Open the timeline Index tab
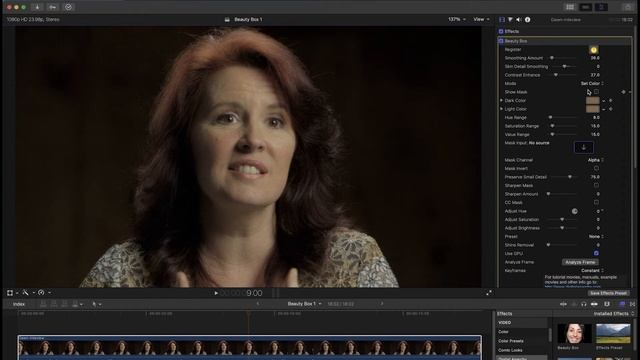This screenshot has height=360, width=640. tap(19, 304)
